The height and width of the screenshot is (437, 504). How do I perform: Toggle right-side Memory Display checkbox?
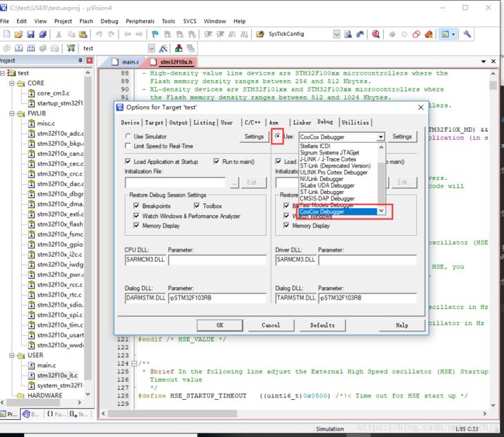tap(286, 226)
